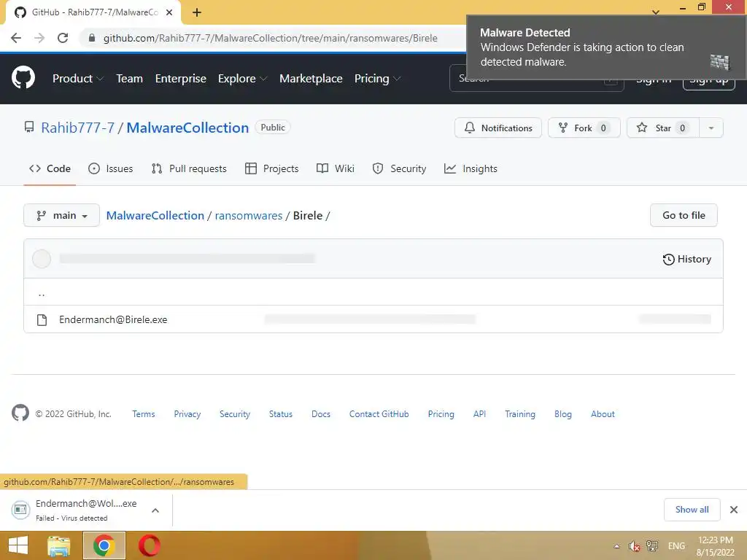This screenshot has width=747, height=560.
Task: Click the muted volume tray icon
Action: [x=634, y=546]
